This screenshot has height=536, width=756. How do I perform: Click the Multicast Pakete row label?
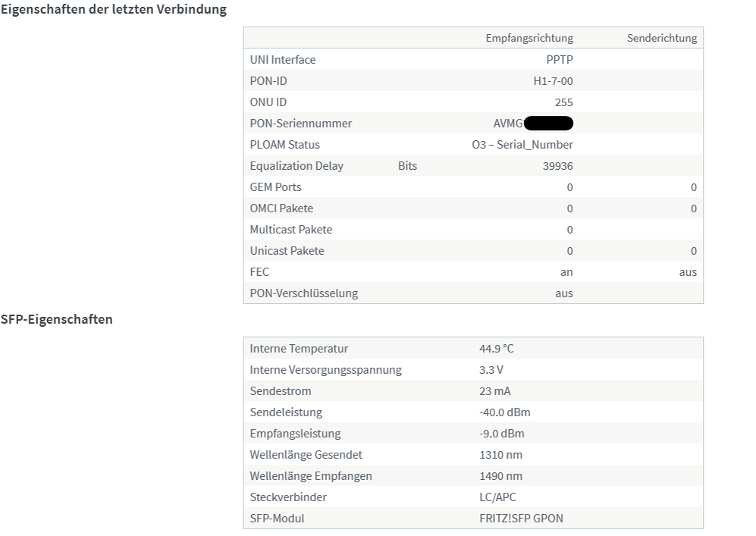pyautogui.click(x=290, y=230)
